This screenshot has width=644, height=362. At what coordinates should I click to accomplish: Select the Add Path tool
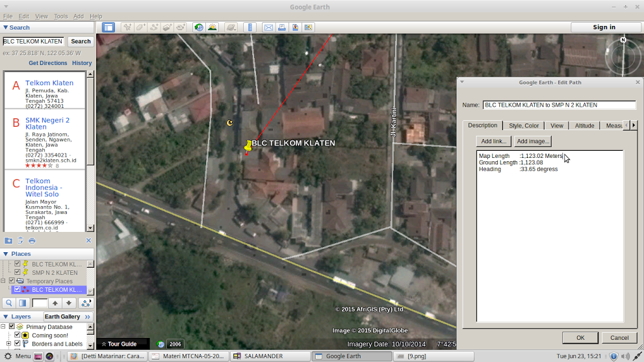(154, 27)
